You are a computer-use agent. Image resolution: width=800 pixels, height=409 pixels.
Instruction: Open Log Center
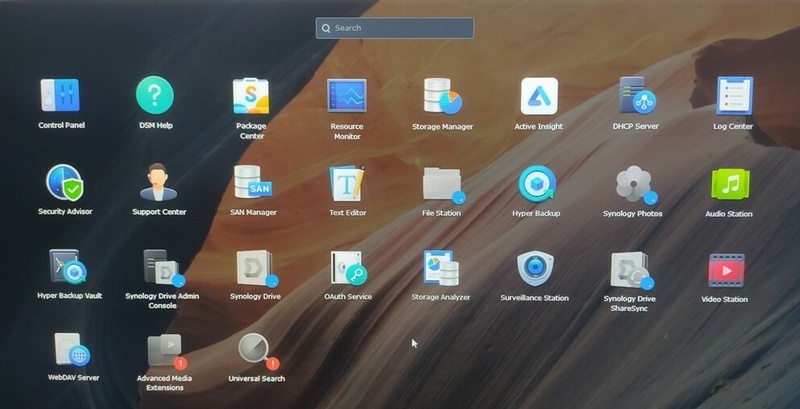point(734,95)
